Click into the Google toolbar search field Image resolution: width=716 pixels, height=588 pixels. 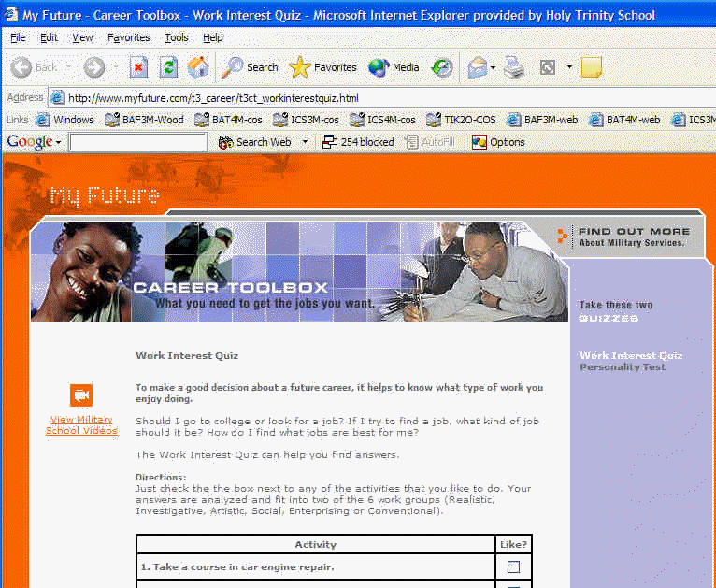coord(138,142)
